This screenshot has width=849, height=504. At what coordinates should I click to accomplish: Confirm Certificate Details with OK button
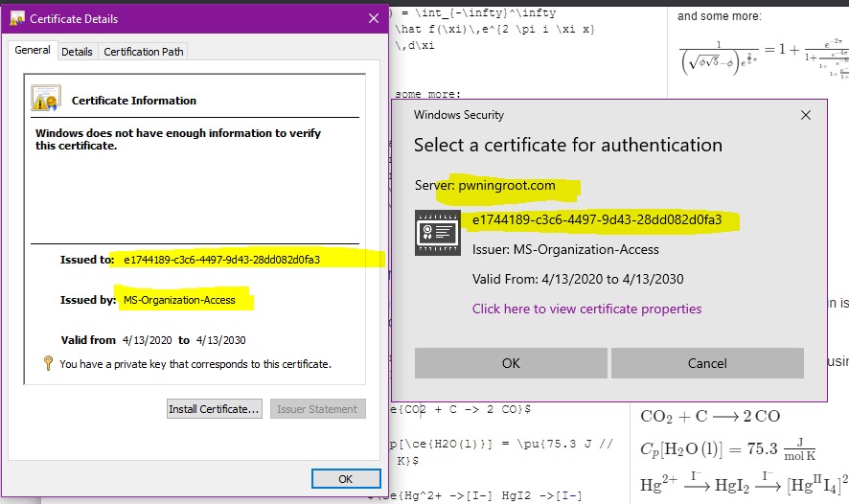346,478
